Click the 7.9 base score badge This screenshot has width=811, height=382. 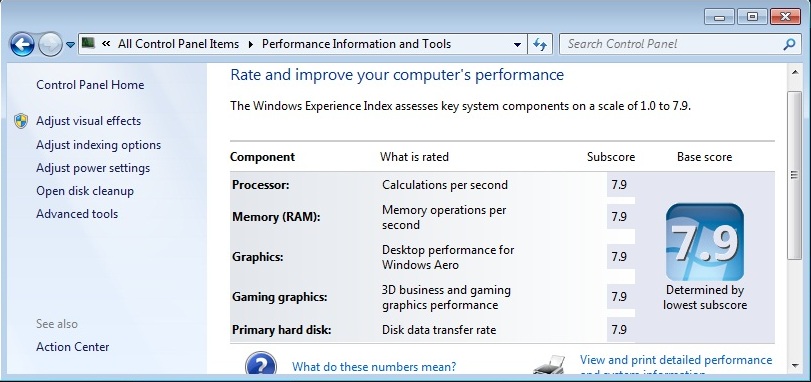704,242
